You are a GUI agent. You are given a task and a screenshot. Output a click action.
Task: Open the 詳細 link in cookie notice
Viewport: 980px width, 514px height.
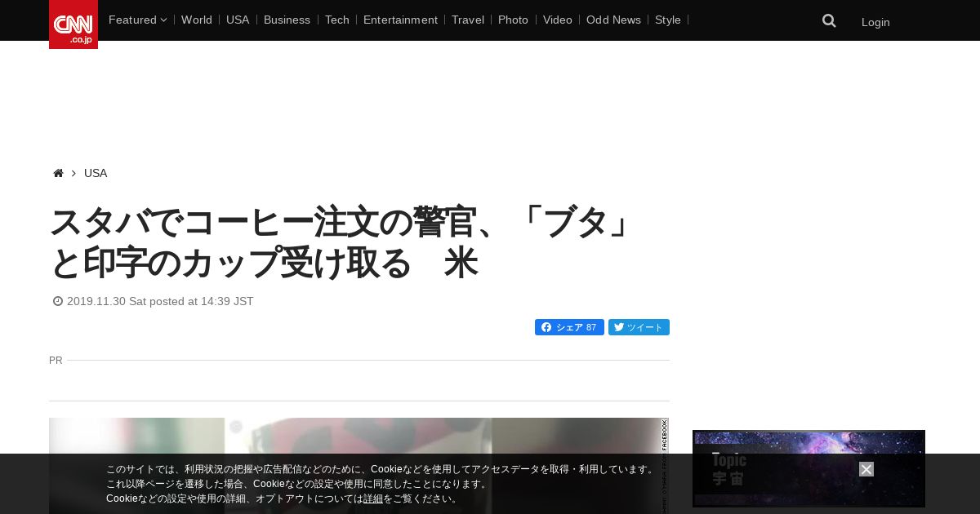pos(373,498)
